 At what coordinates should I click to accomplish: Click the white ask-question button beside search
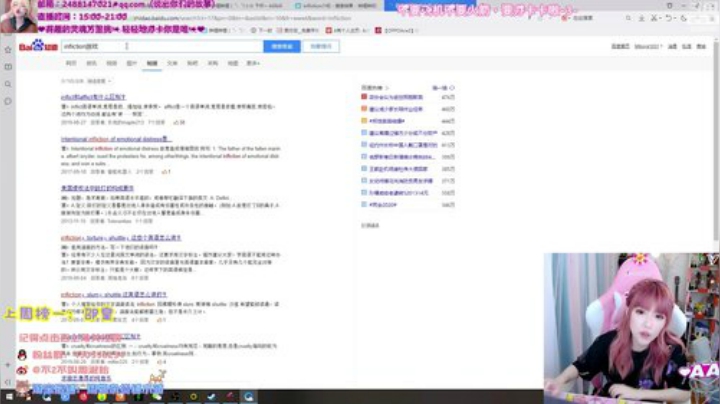[321, 46]
